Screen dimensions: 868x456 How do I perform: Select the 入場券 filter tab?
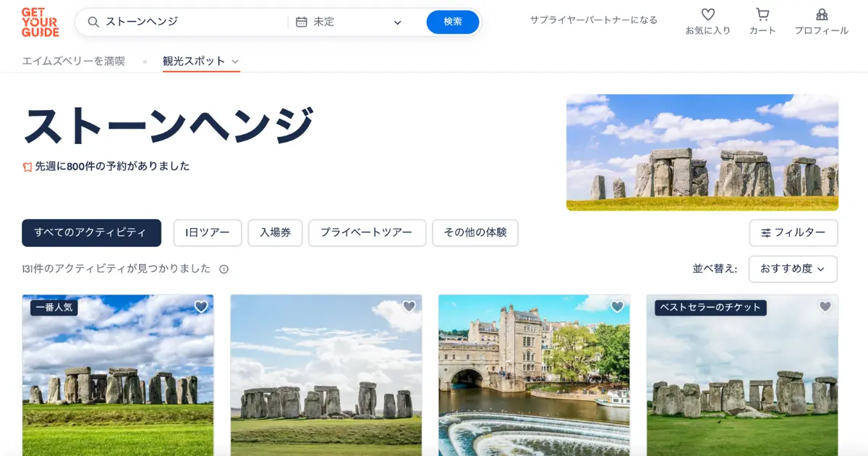275,233
